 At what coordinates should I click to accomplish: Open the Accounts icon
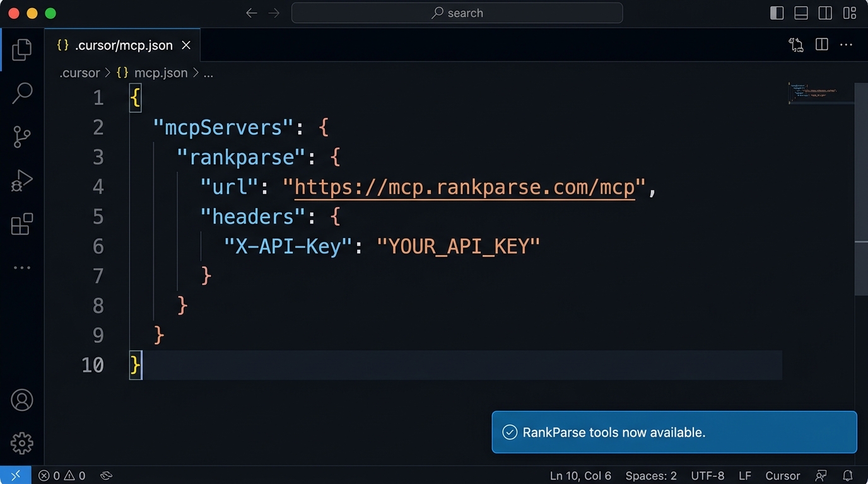(x=22, y=400)
